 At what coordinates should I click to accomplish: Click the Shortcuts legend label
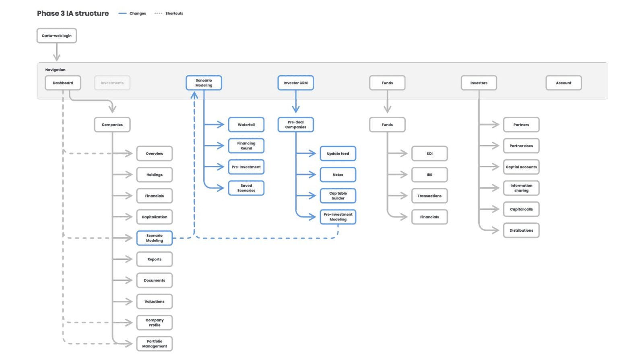click(174, 14)
